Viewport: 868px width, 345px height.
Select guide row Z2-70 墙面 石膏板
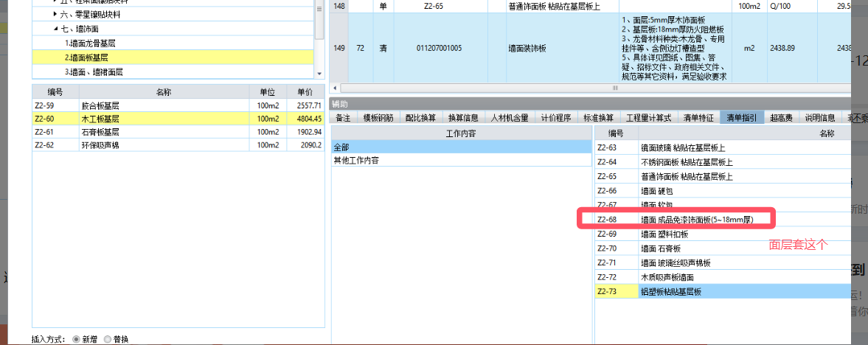[x=723, y=248]
